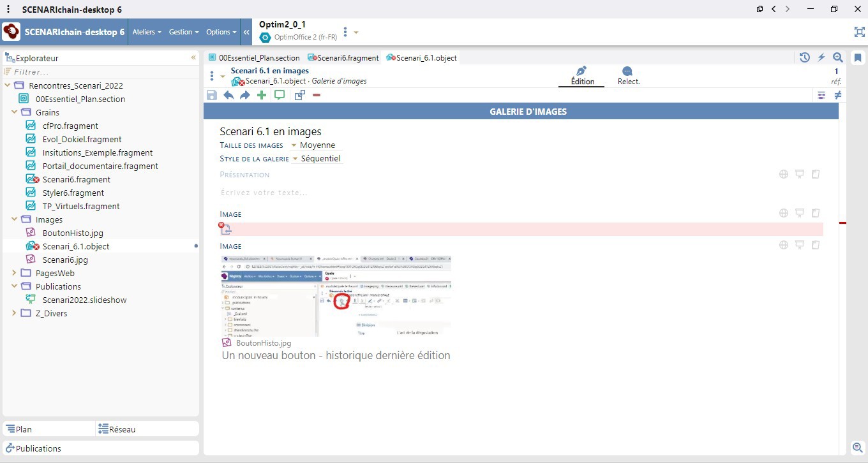Switch to the Scenari6.fragment tab
This screenshot has height=463, width=868.
[343, 57]
